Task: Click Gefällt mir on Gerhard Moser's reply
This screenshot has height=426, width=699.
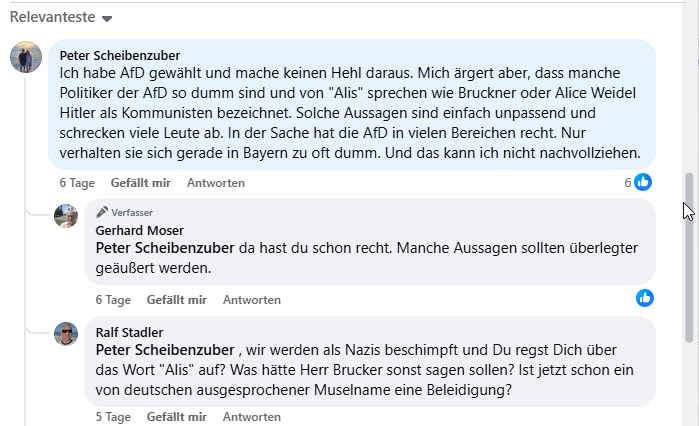Action: tap(176, 299)
